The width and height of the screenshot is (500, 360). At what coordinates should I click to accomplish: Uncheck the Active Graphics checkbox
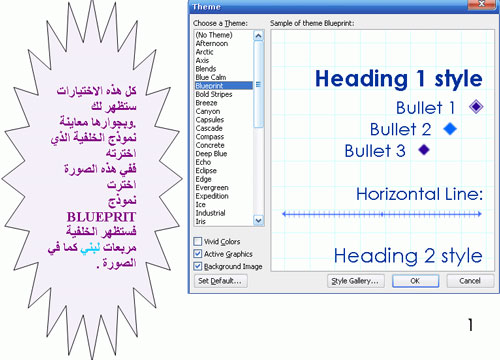pyautogui.click(x=198, y=254)
